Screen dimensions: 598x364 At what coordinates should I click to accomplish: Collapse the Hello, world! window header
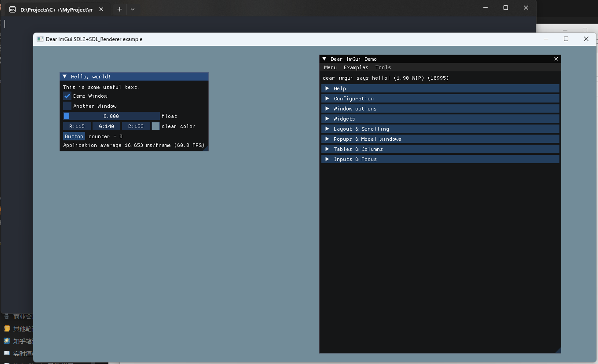coord(65,76)
